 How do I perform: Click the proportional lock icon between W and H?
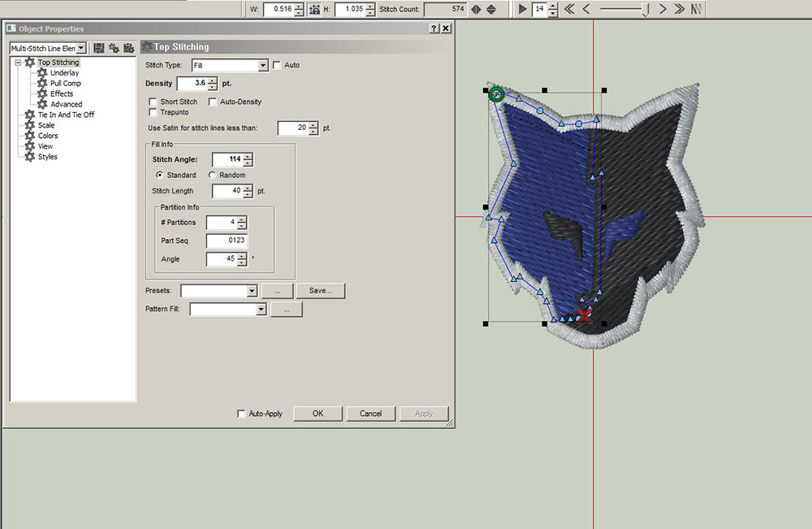(314, 9)
